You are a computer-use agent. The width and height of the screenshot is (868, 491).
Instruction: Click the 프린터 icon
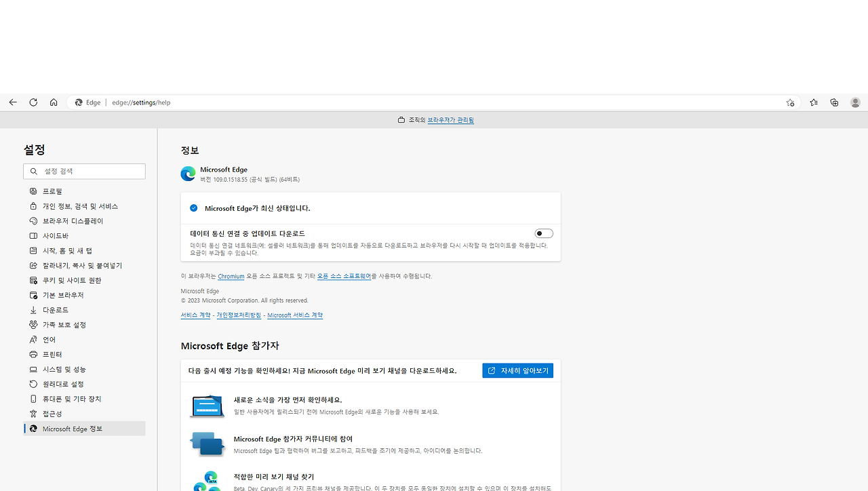tap(33, 355)
